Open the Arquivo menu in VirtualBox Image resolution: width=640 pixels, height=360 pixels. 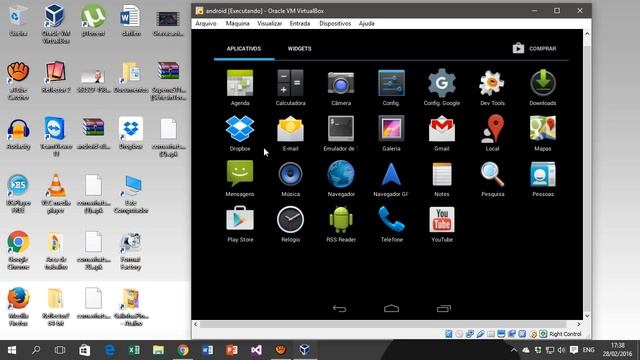206,24
